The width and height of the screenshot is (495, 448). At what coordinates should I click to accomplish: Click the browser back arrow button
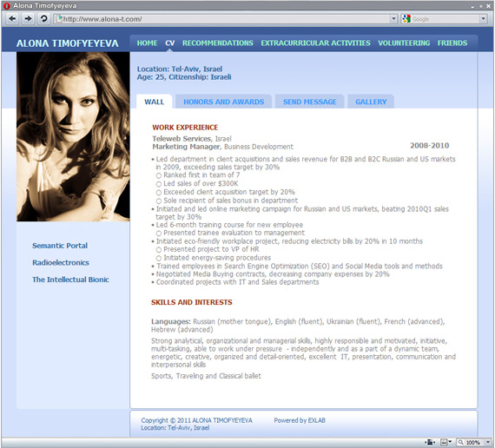coord(12,18)
